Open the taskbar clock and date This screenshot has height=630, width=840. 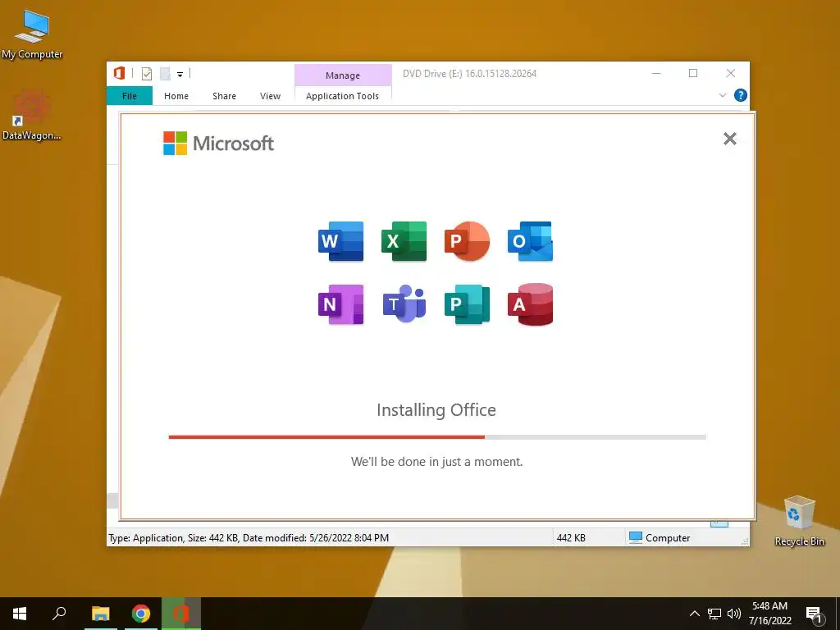pos(769,614)
